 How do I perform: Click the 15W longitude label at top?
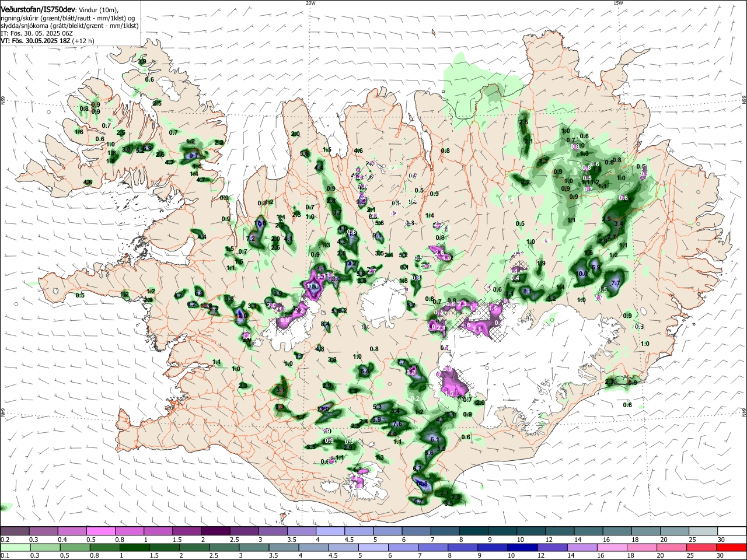point(618,3)
